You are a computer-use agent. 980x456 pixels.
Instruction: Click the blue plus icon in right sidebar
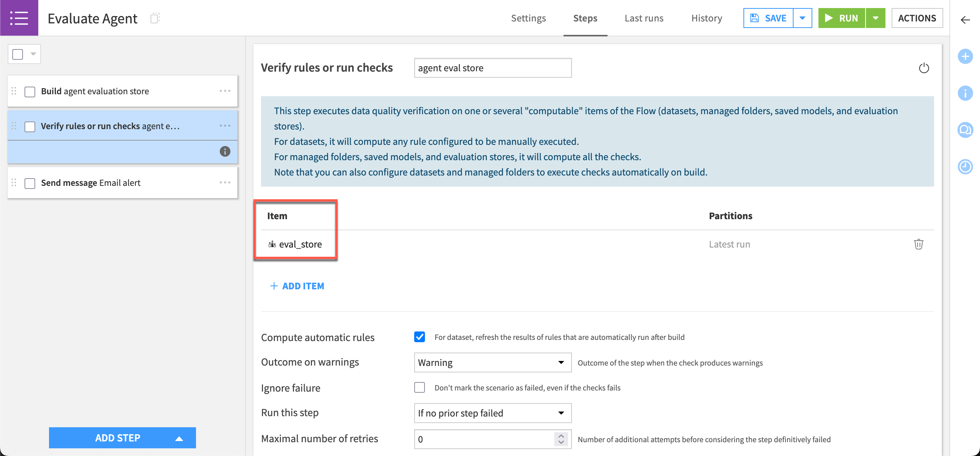[x=965, y=57]
